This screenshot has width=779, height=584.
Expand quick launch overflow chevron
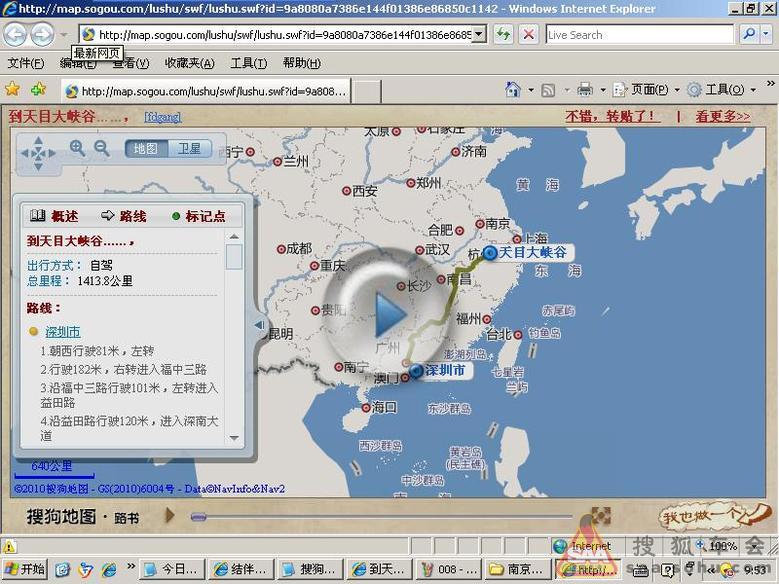[131, 566]
